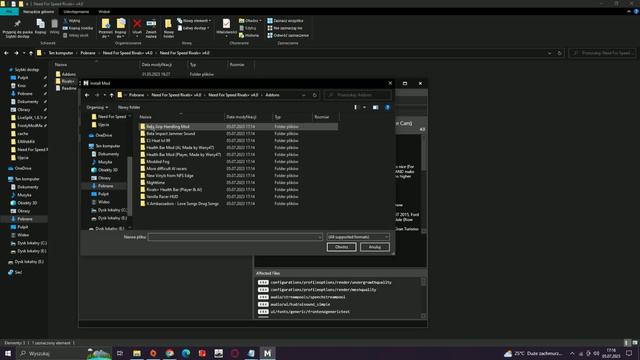Open the Plik tab in Explorer
640x360 pixels.
pos(9,11)
